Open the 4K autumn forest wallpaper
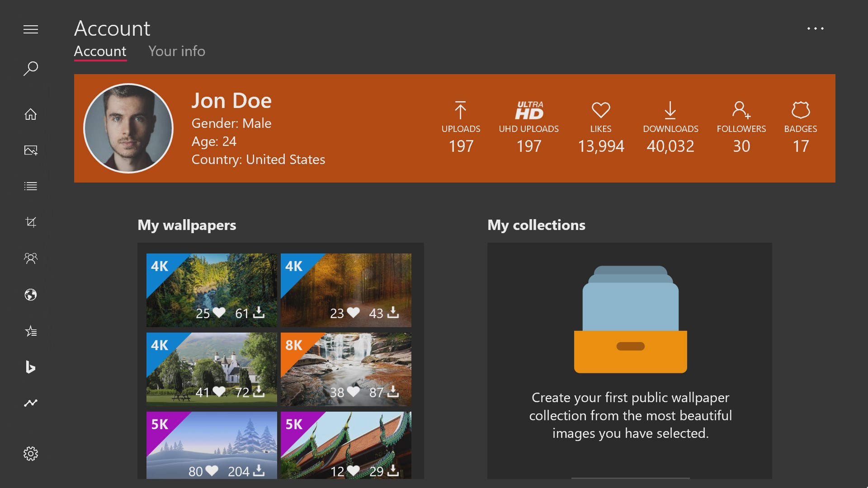 (x=346, y=290)
